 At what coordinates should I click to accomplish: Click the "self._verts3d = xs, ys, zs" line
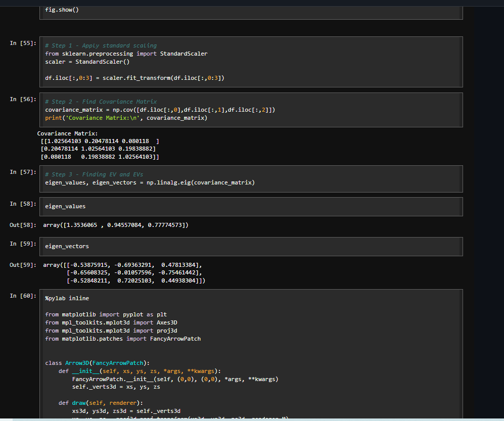[x=116, y=387]
